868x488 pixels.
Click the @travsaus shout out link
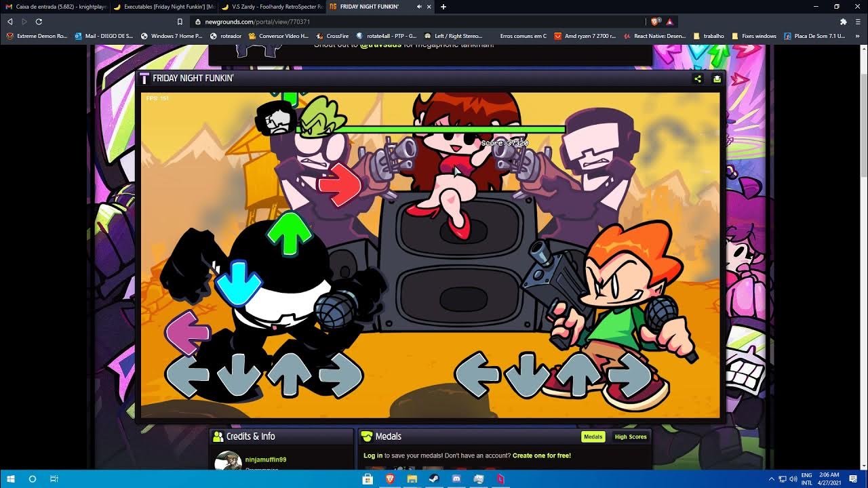coord(380,45)
